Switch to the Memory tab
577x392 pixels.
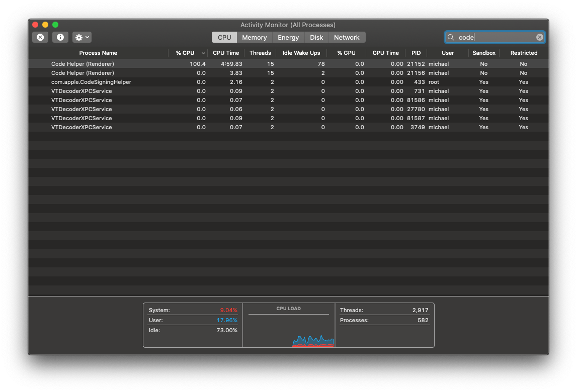[254, 37]
